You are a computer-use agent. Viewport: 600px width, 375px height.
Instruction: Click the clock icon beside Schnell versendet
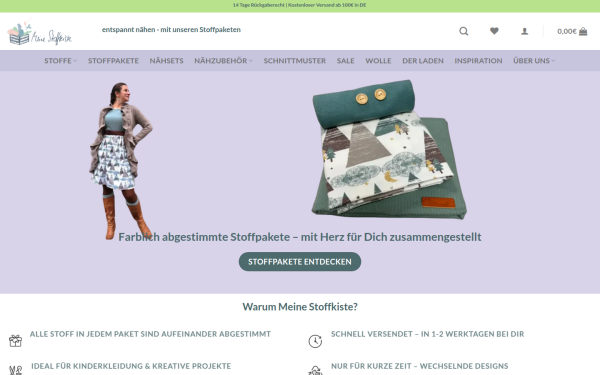coord(315,341)
